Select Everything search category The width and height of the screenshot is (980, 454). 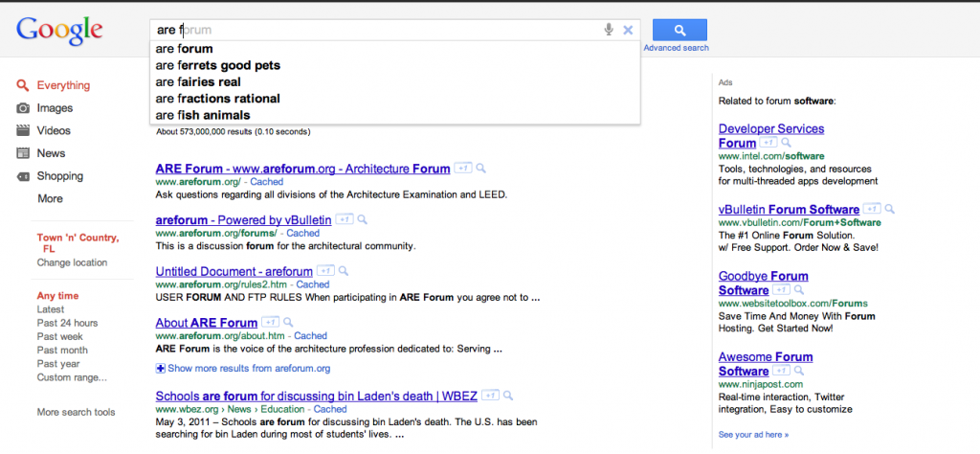(63, 85)
